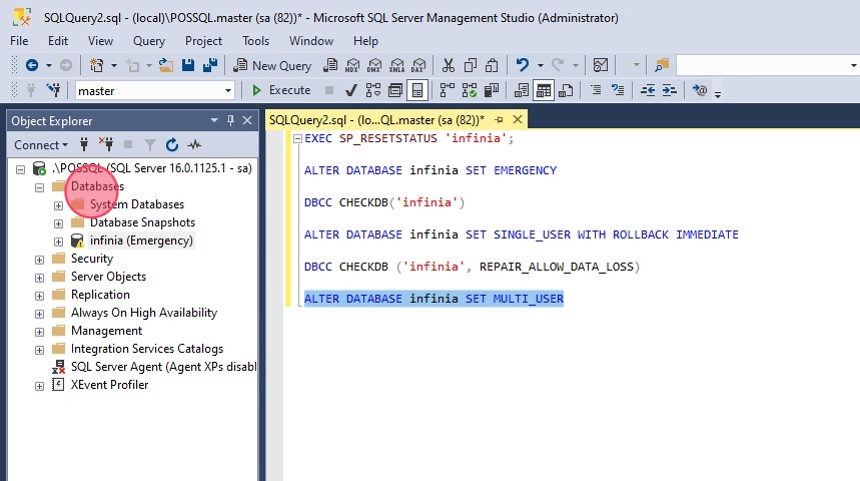Screen dimensions: 860x481
Task: Expand the Replication node
Action: (39, 296)
